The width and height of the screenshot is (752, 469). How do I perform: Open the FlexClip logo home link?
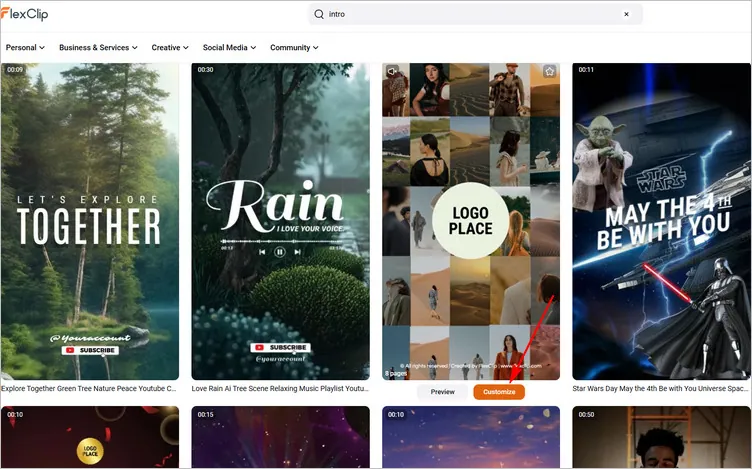24,14
